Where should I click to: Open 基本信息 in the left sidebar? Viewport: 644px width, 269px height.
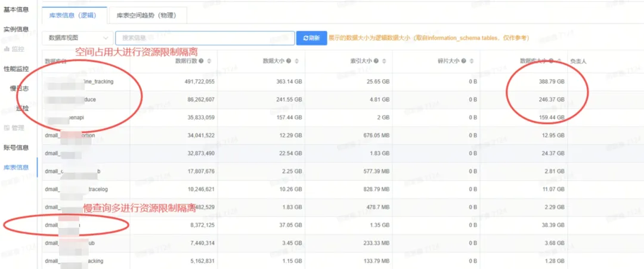pos(16,9)
